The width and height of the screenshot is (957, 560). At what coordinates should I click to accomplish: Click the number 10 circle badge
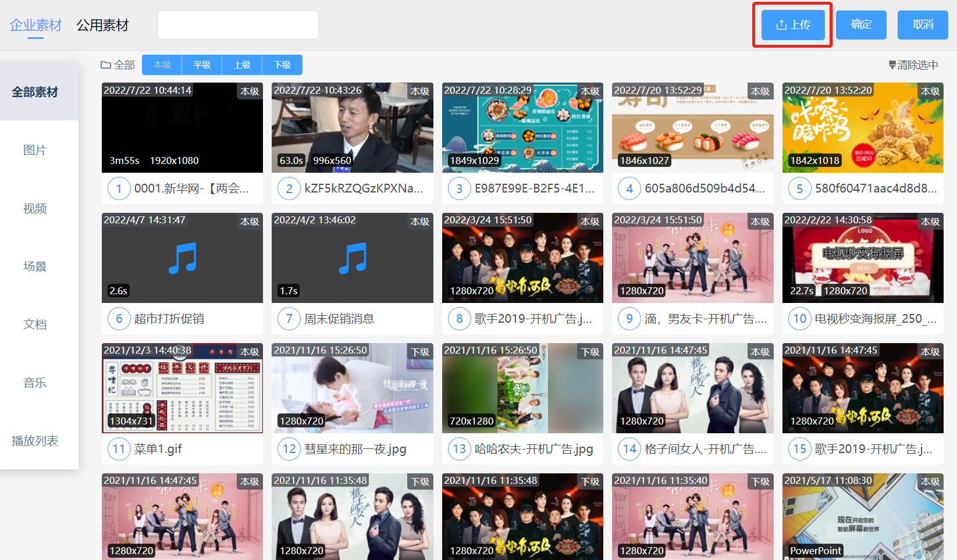pos(799,319)
